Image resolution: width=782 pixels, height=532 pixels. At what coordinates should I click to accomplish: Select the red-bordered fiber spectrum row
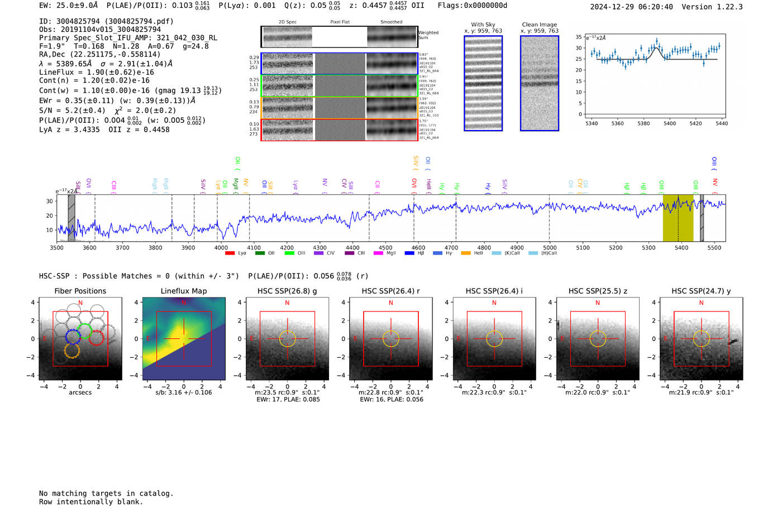pos(339,130)
